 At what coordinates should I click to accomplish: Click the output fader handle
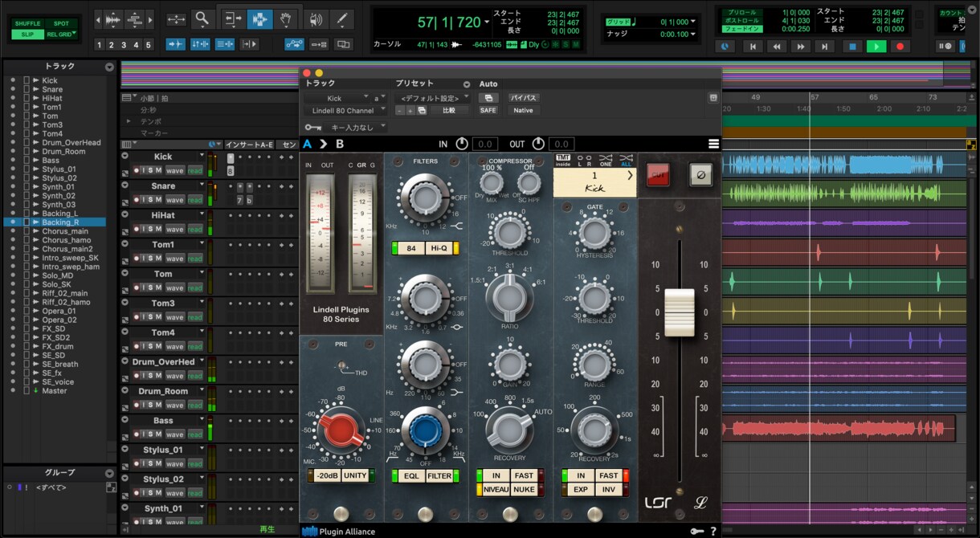tap(679, 312)
